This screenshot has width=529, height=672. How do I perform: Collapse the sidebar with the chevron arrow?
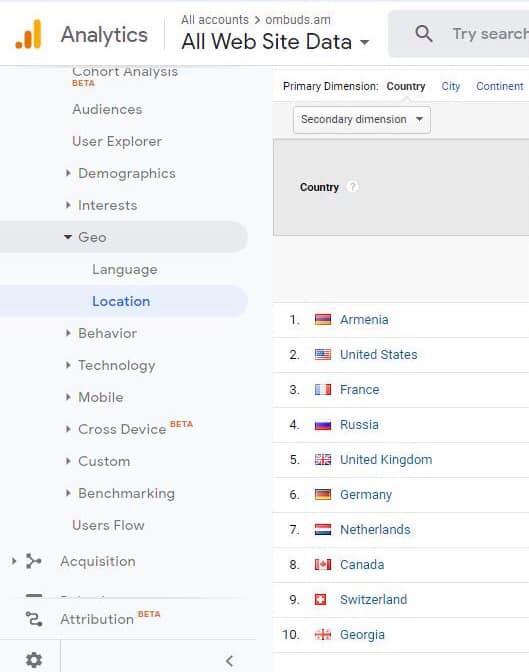point(229,661)
